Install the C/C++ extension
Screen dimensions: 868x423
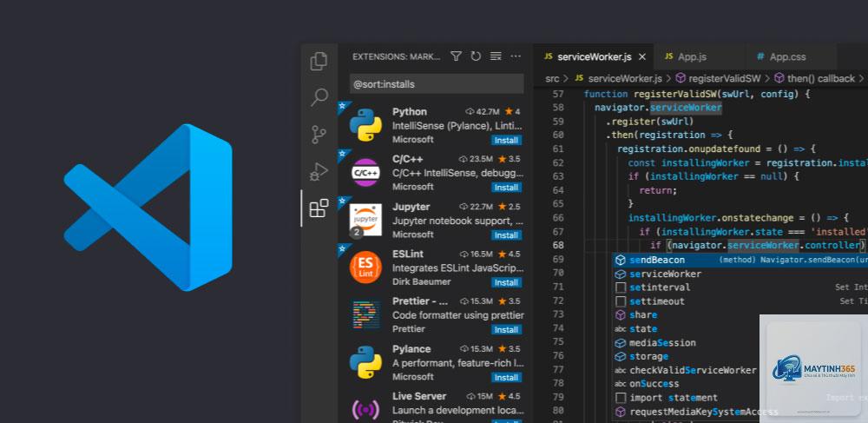tap(507, 188)
